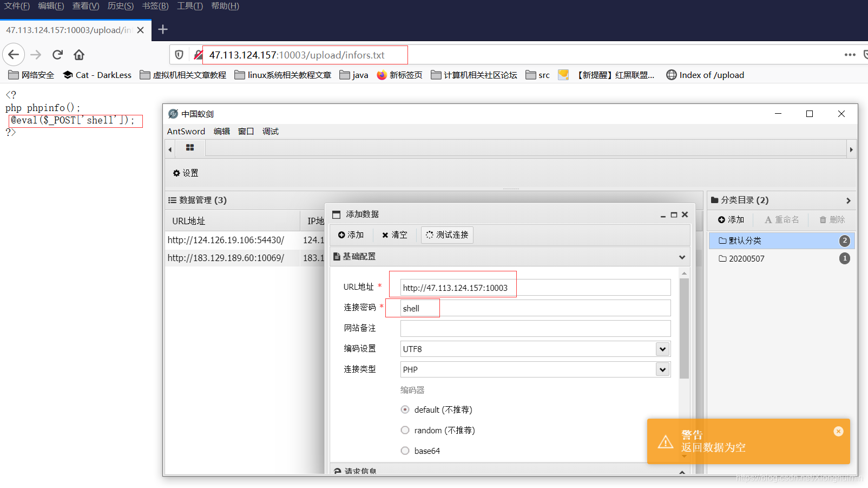Close the 47.113.124.157 browser tab

click(141, 30)
